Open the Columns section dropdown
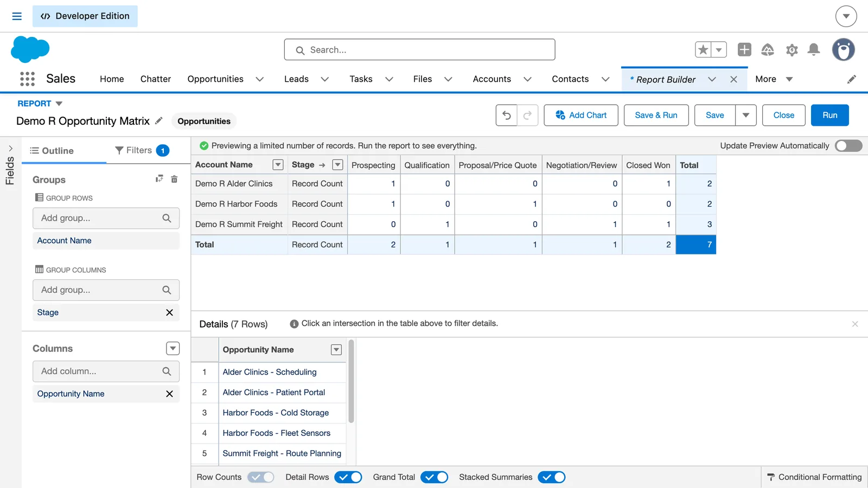 (x=173, y=349)
